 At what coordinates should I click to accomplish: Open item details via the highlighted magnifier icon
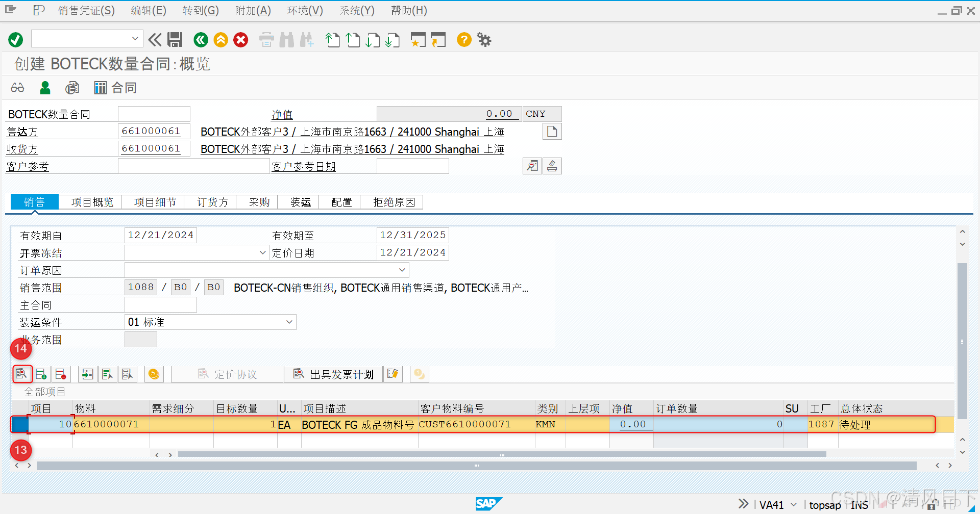(x=22, y=374)
